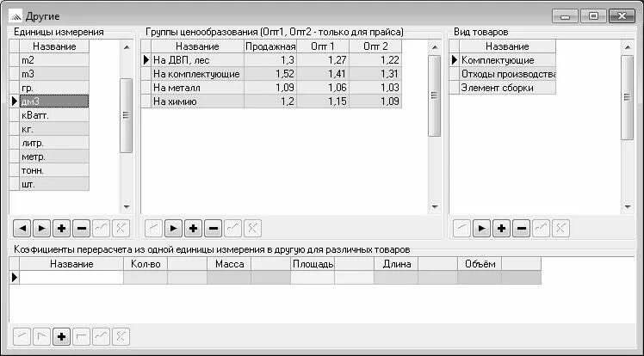Click cancel-edit X under Вид товаров
644x356 pixels.
tap(560, 229)
